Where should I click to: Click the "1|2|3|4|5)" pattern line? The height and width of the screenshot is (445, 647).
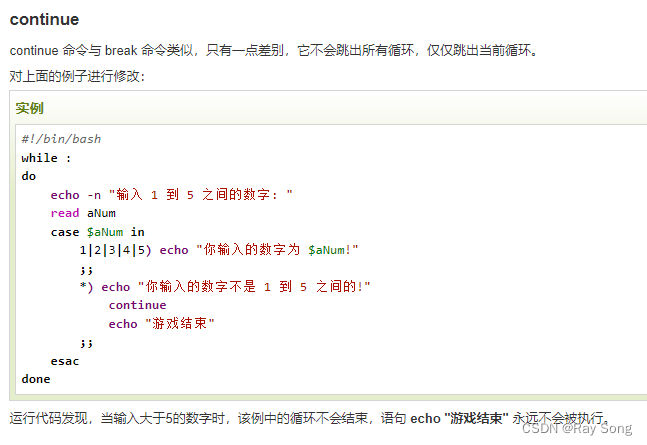click(x=219, y=250)
